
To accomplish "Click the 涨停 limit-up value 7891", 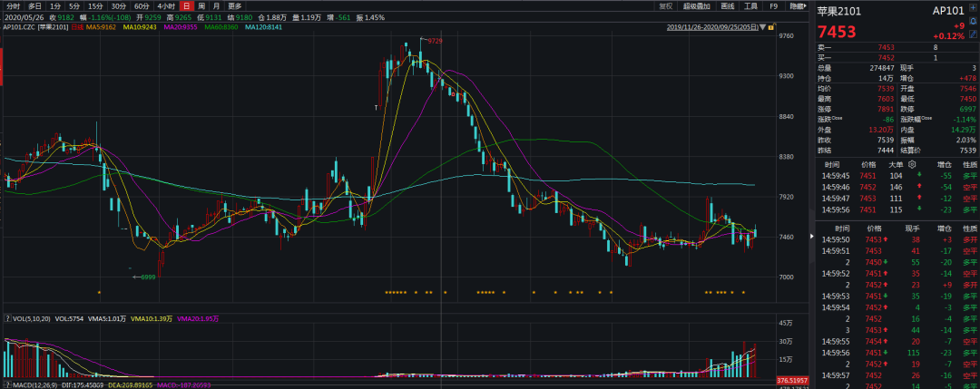I will click(x=887, y=109).
